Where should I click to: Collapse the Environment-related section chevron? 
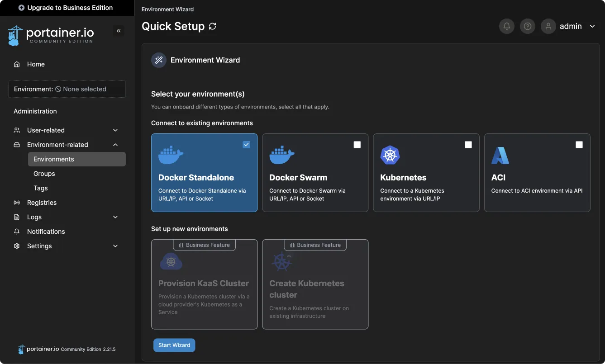pyautogui.click(x=115, y=145)
